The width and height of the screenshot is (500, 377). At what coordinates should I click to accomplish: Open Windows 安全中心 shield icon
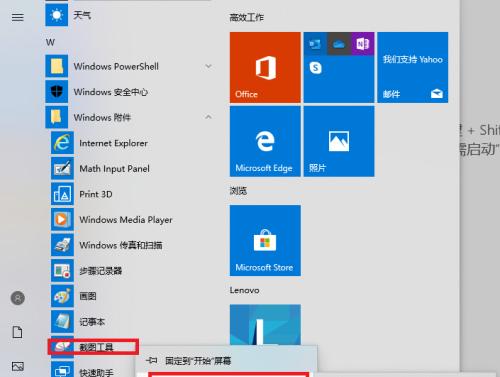click(57, 92)
